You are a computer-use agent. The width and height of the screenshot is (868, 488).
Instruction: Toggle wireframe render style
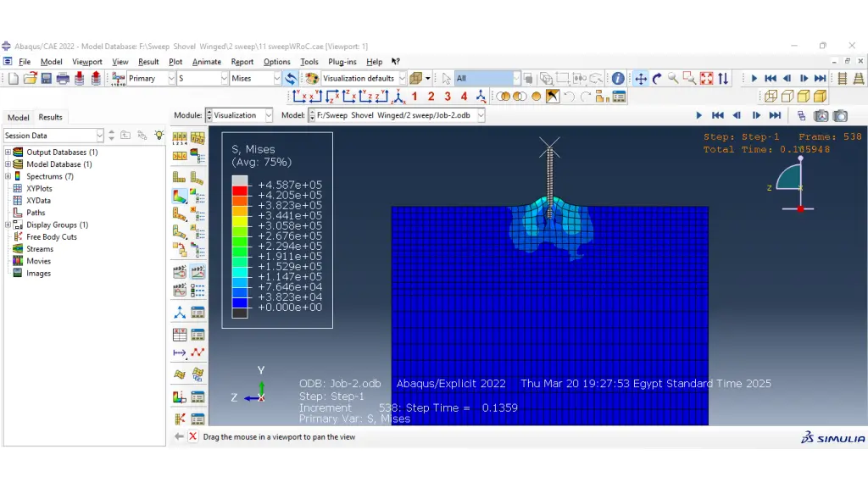point(771,97)
